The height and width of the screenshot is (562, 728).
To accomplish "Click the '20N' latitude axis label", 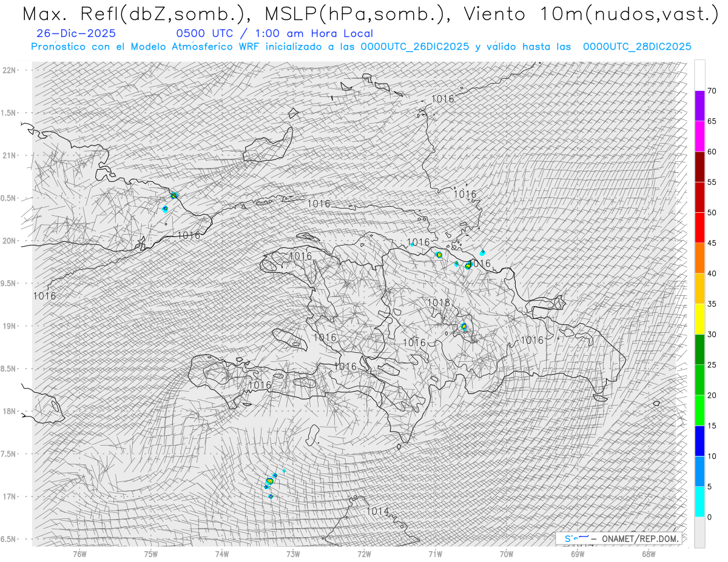I will 10,241.
